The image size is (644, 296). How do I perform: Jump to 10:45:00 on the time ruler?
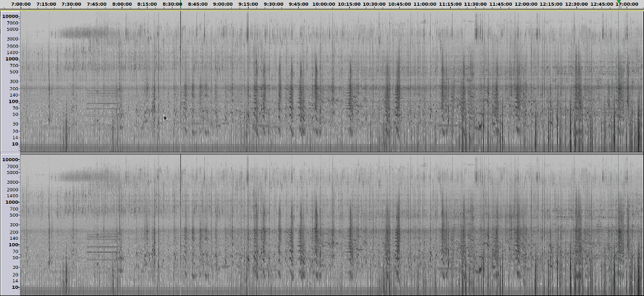pos(399,5)
